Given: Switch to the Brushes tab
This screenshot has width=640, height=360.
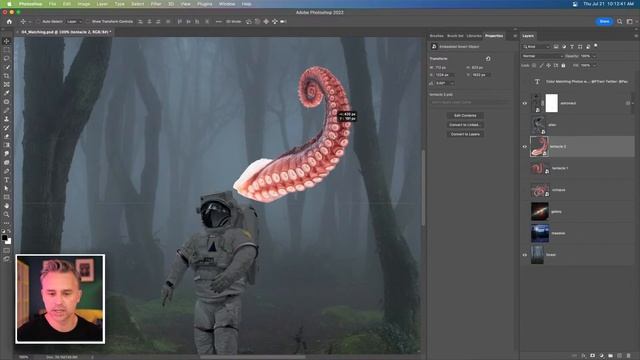Looking at the screenshot, I should click(x=436, y=36).
